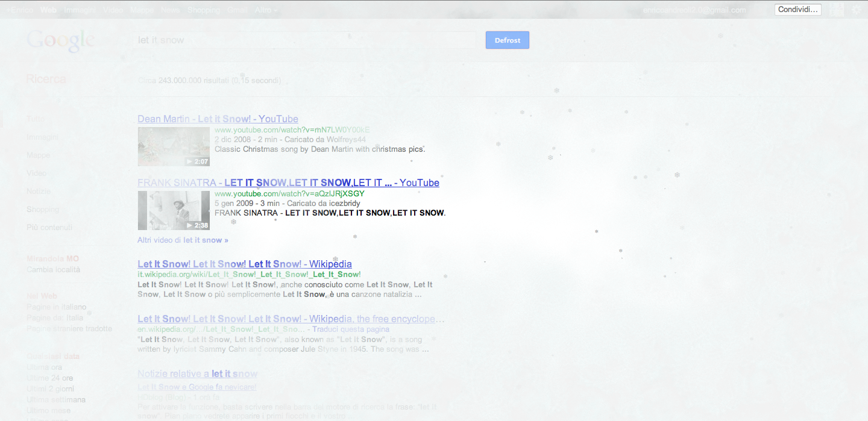Open Gmail in the top bar
This screenshot has height=421, width=868.
point(237,10)
